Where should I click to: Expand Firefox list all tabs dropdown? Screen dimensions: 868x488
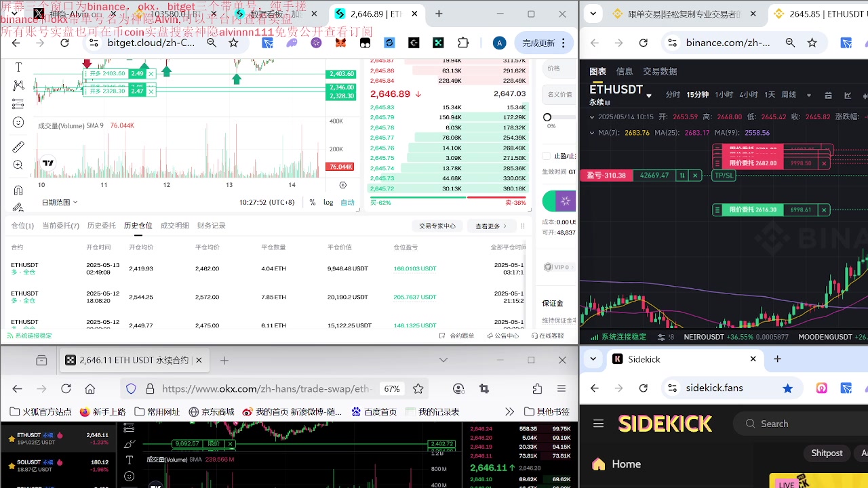coord(443,360)
